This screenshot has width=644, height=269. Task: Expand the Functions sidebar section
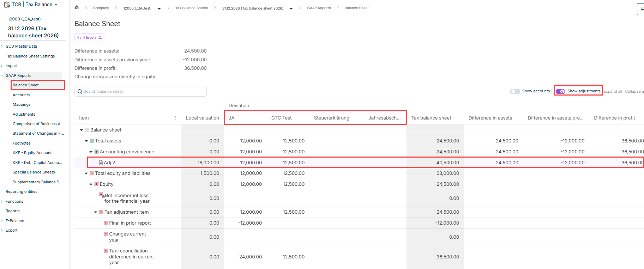[x=2, y=201]
